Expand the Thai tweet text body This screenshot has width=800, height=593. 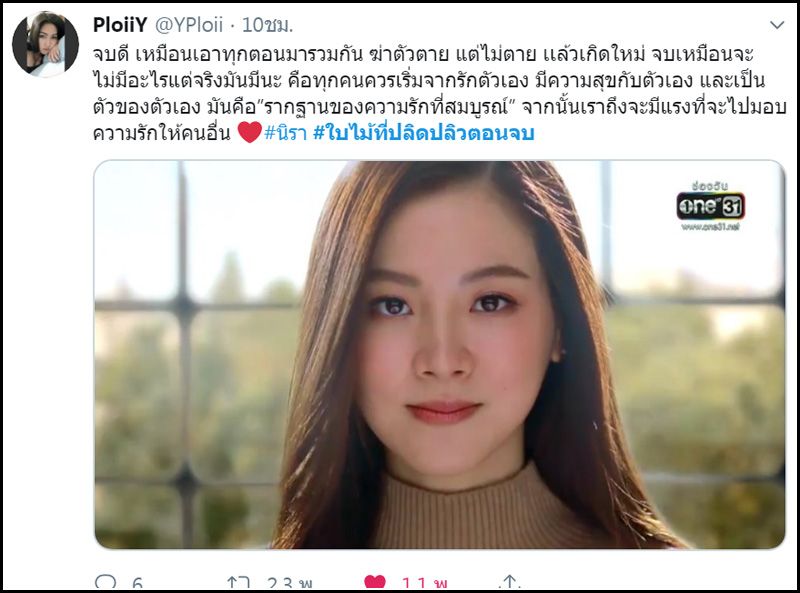pyautogui.click(x=439, y=93)
